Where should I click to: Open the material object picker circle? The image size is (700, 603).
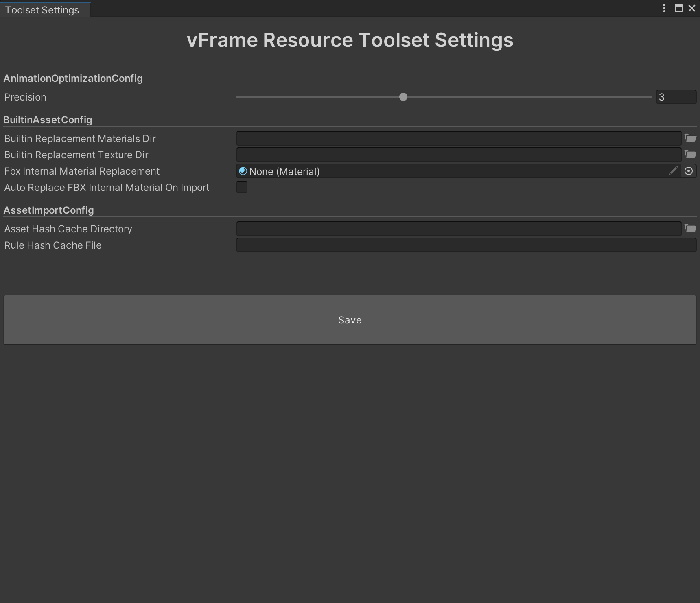[689, 171]
